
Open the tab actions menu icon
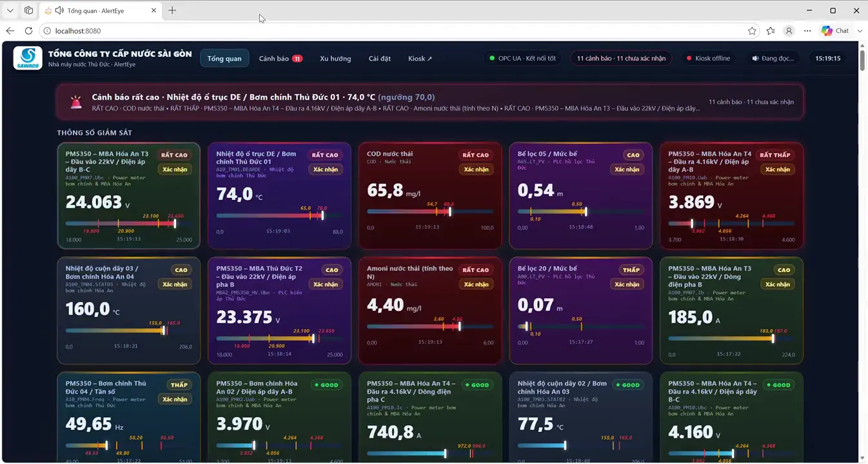point(28,10)
